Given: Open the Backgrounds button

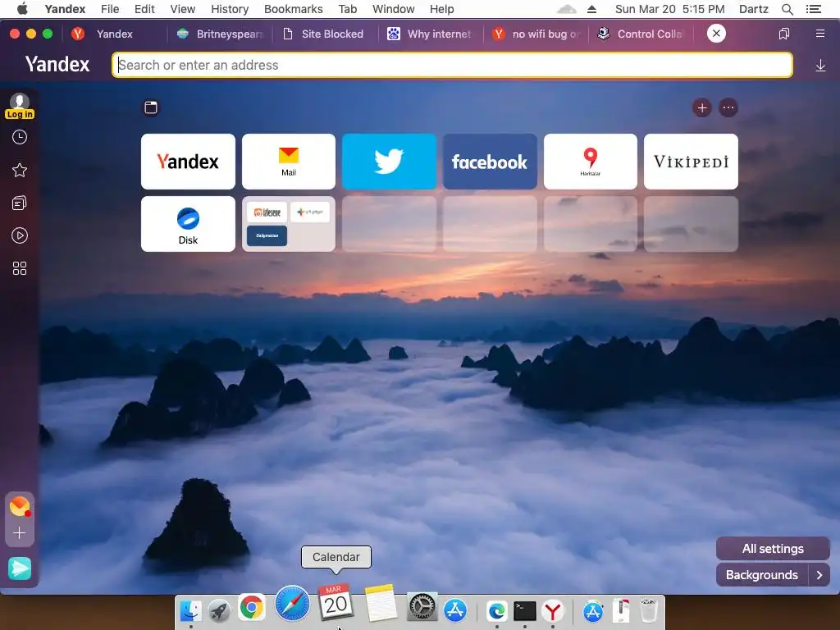Looking at the screenshot, I should click(x=762, y=575).
